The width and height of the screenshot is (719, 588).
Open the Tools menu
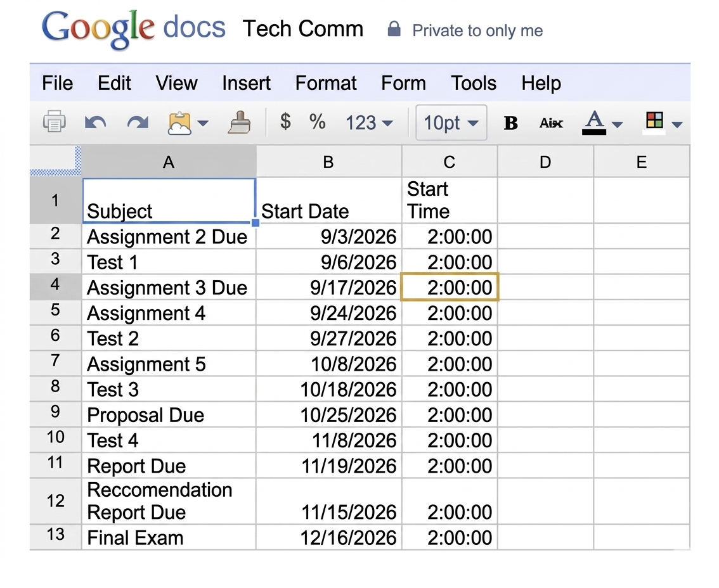(474, 84)
